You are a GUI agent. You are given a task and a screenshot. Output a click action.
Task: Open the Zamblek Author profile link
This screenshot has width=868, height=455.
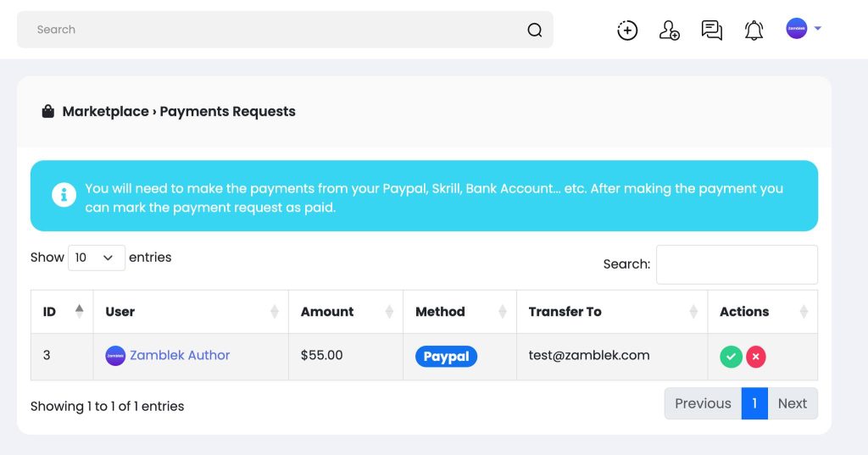(x=180, y=355)
